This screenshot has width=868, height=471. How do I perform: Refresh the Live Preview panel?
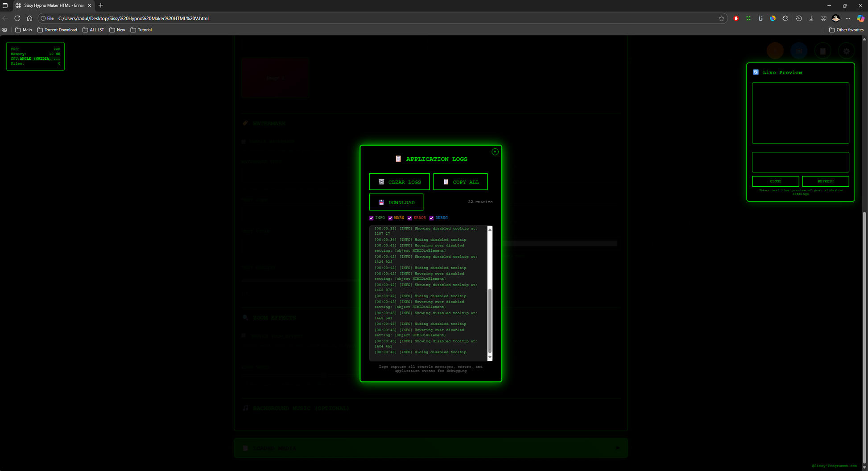(x=825, y=181)
